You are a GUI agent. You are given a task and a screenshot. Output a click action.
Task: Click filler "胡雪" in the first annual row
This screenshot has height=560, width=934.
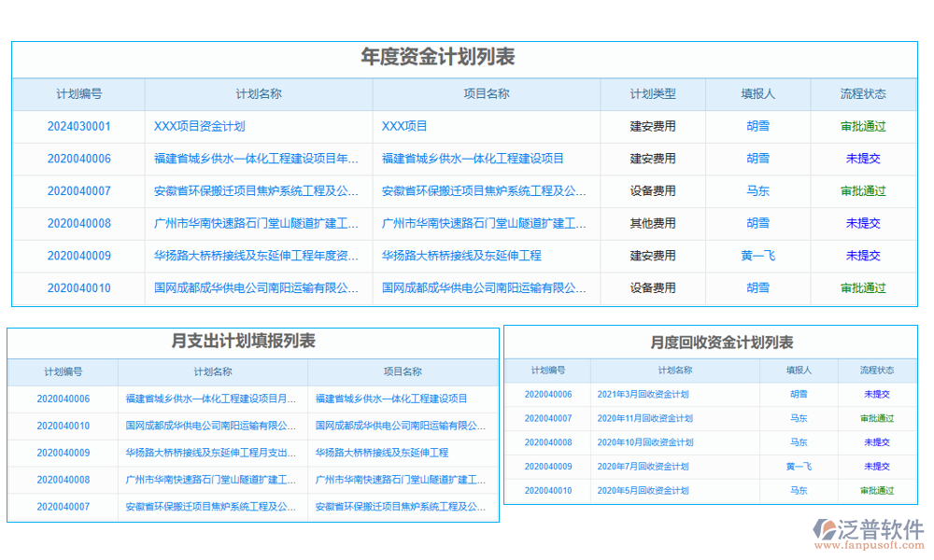[x=758, y=126]
